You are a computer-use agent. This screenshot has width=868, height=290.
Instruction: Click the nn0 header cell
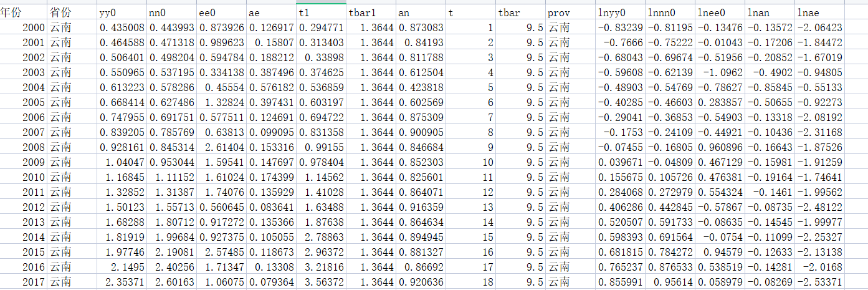point(172,12)
